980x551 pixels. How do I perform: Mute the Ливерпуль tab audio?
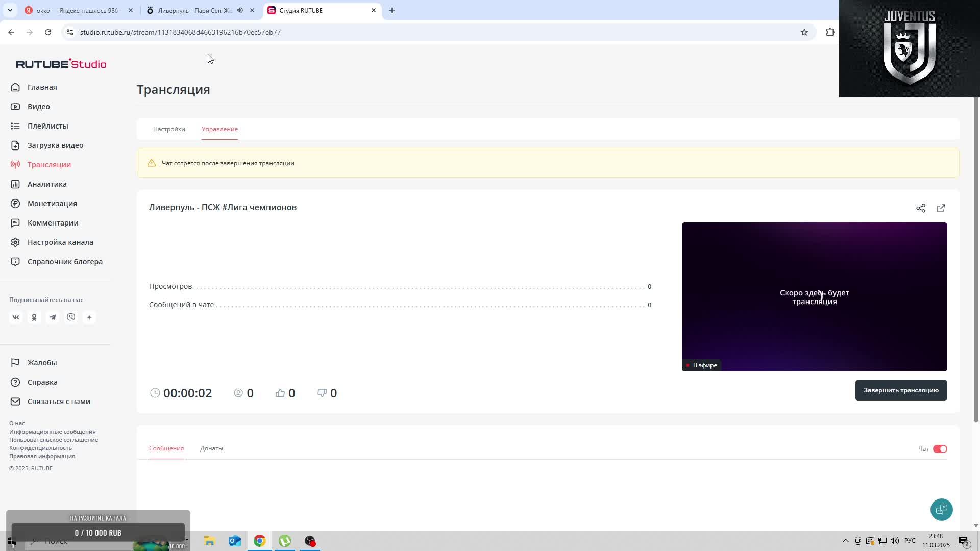[240, 10]
